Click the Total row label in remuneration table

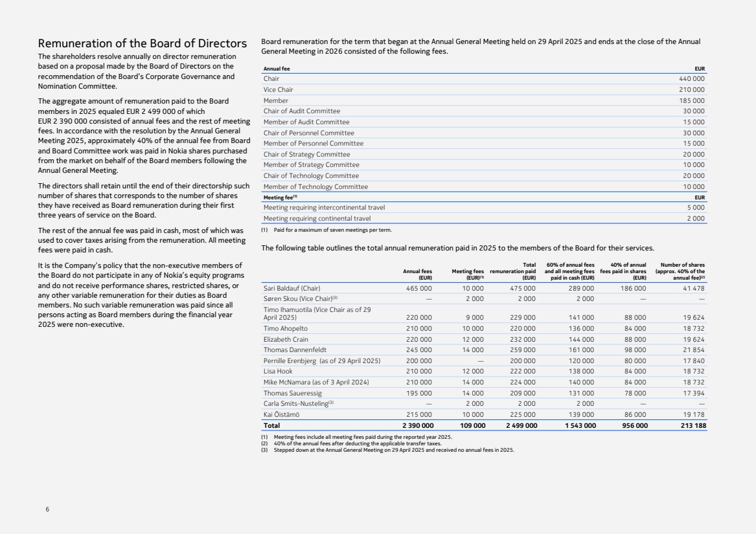tap(271, 425)
